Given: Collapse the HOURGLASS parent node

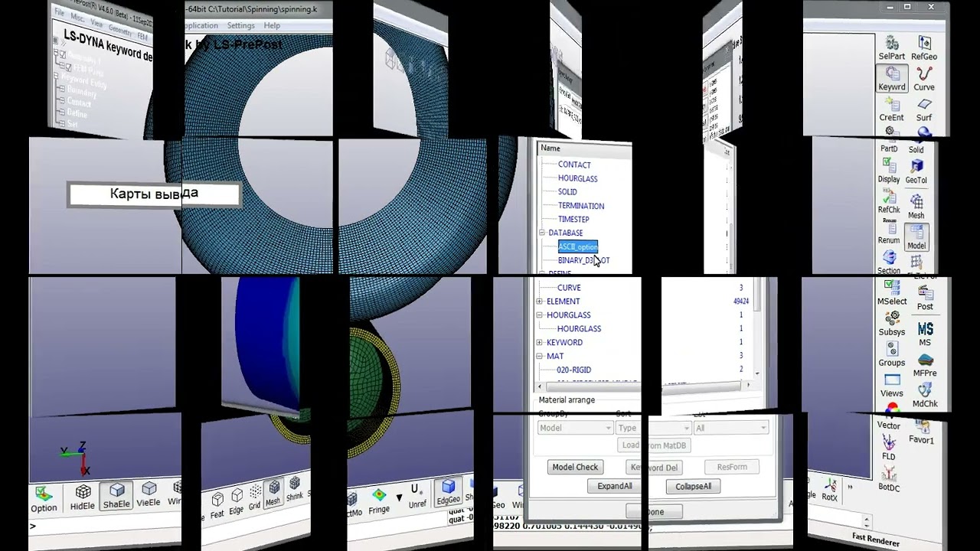Looking at the screenshot, I should (x=540, y=315).
